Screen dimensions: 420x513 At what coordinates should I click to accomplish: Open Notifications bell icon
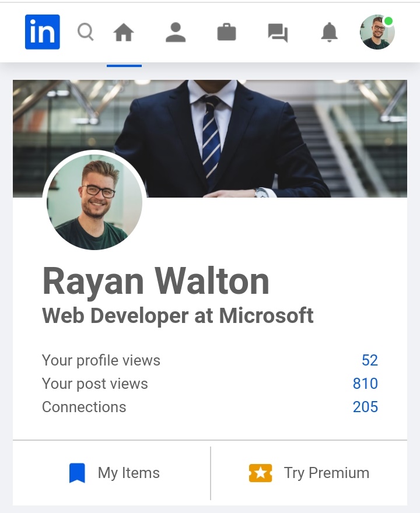330,33
